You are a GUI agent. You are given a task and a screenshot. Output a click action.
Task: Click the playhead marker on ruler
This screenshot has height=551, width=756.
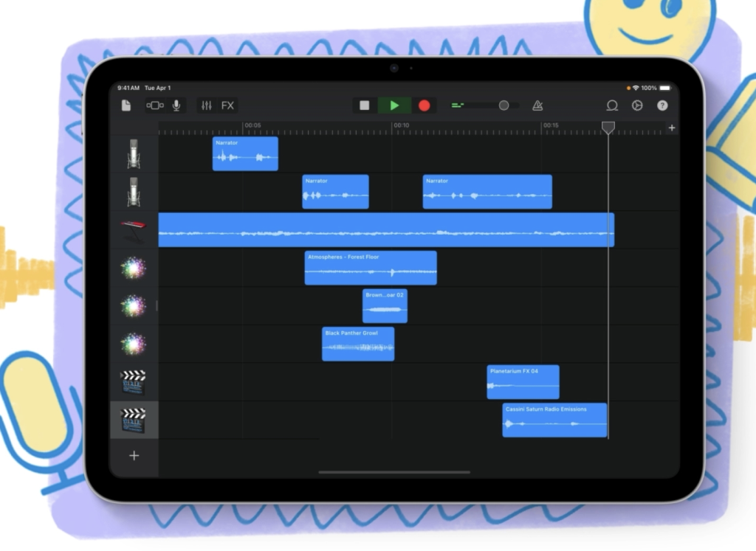coord(608,128)
